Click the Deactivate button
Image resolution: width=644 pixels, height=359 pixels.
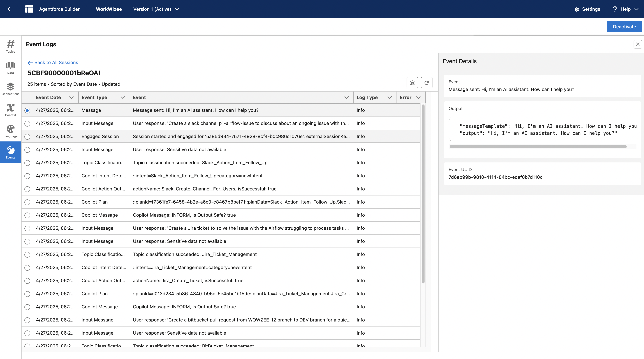coord(624,27)
